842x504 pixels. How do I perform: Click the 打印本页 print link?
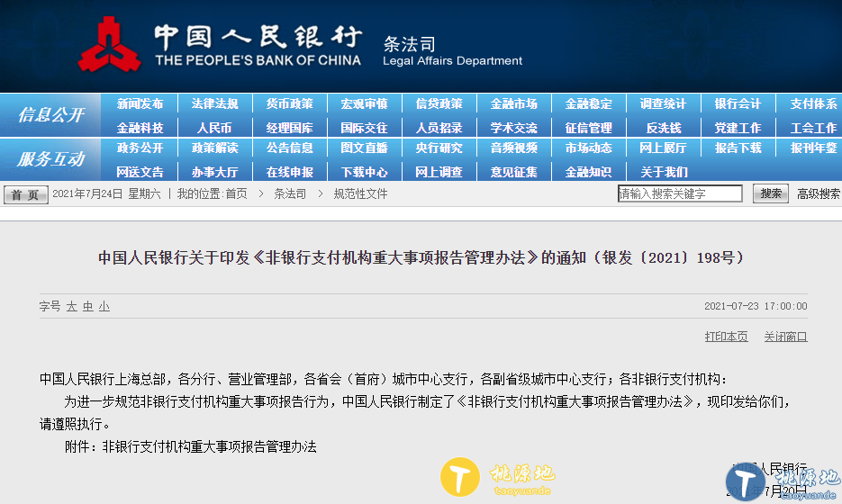[x=726, y=337]
